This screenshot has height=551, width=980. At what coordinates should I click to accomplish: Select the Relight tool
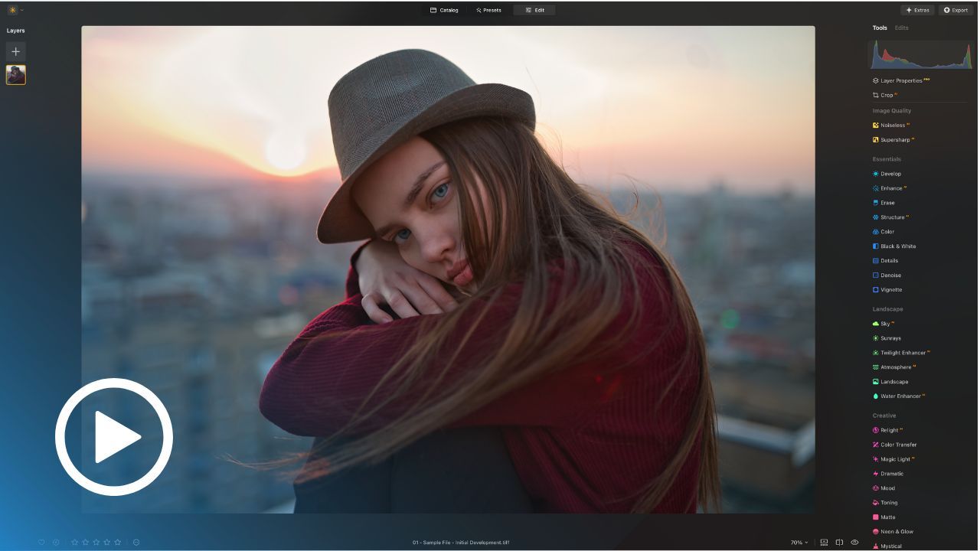tap(889, 430)
